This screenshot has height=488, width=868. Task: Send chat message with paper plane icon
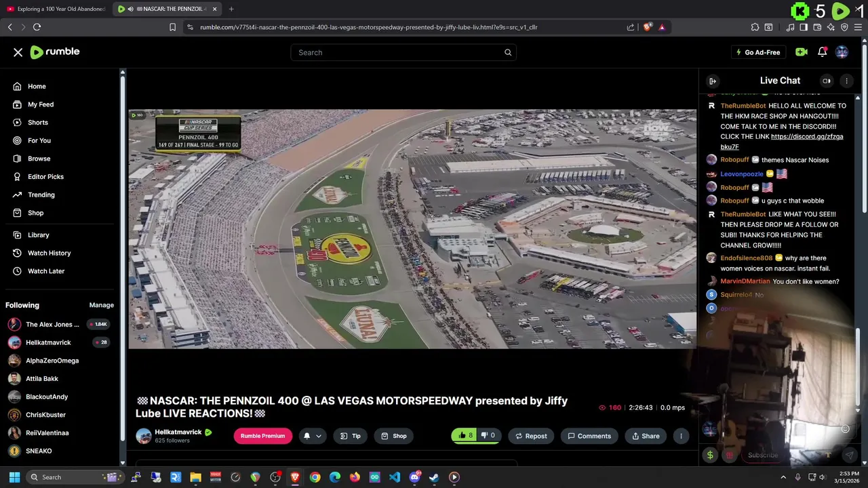pos(849,455)
